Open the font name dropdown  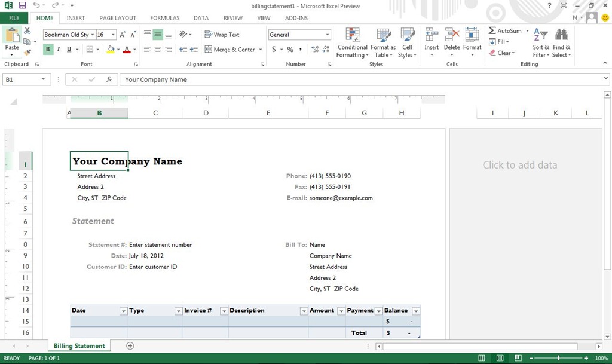tap(93, 35)
